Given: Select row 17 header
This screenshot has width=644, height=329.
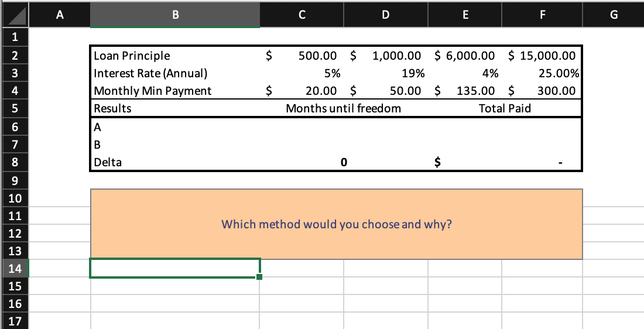Looking at the screenshot, I should [15, 321].
